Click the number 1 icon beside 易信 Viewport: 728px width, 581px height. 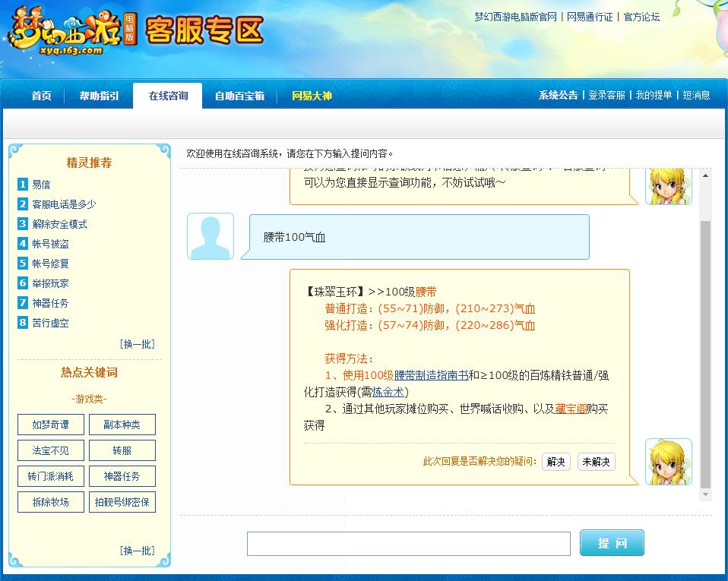point(23,185)
